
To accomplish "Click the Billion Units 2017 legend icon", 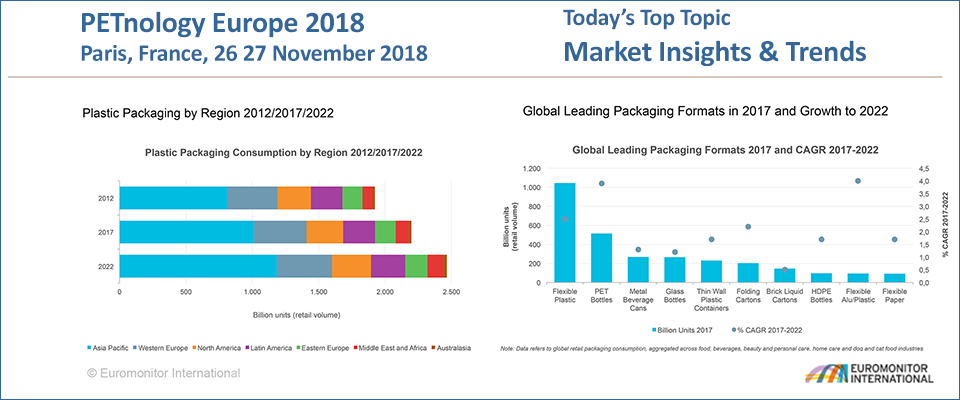I will tap(656, 329).
